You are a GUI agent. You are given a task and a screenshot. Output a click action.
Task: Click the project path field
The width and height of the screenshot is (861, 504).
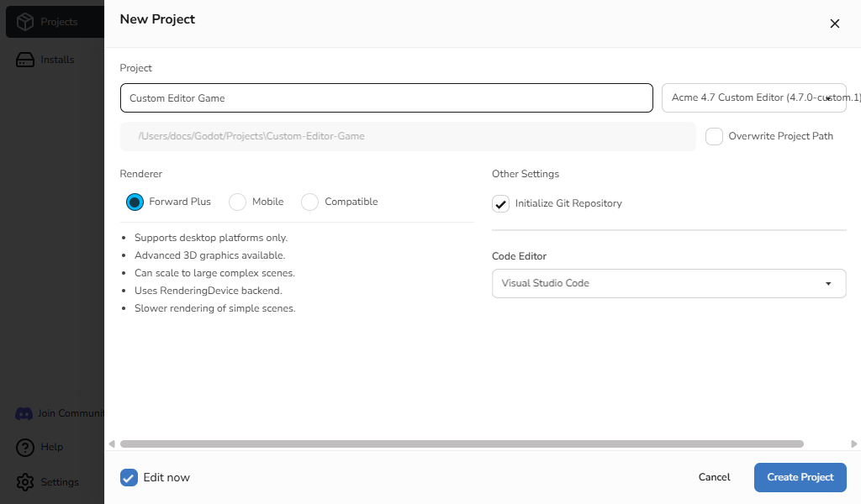point(408,137)
